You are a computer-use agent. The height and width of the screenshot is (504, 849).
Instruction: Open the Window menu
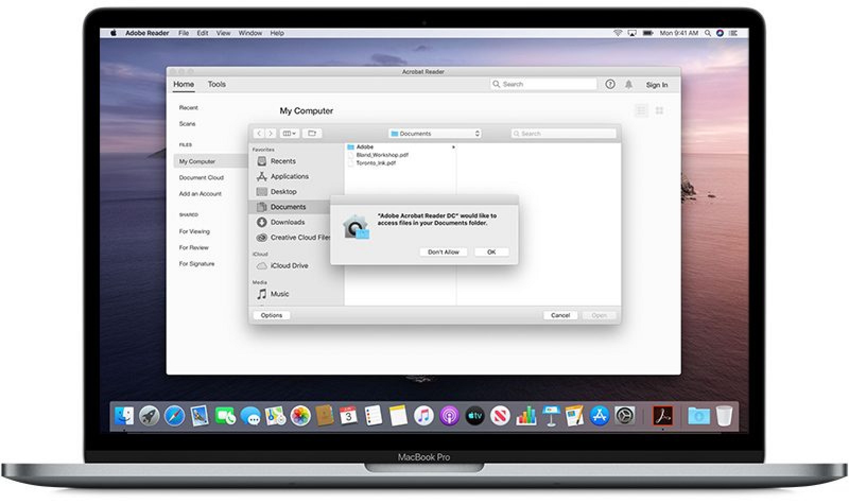click(250, 33)
